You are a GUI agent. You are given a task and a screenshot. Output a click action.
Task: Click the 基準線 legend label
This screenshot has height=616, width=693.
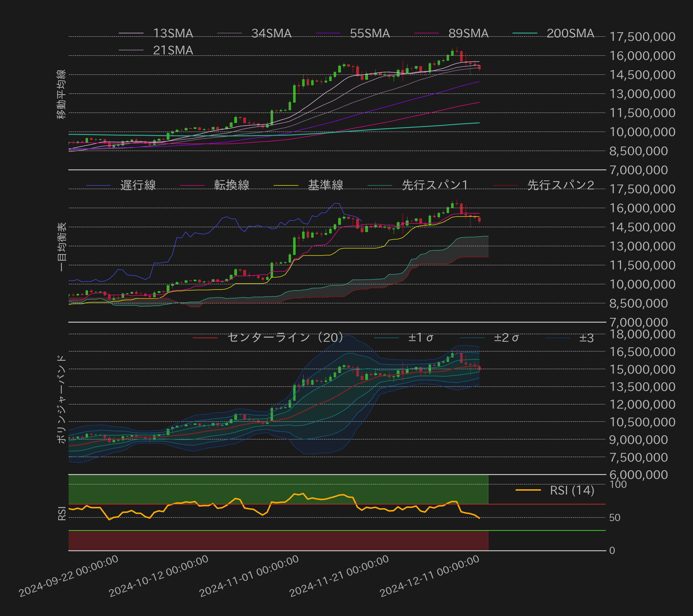(x=325, y=185)
